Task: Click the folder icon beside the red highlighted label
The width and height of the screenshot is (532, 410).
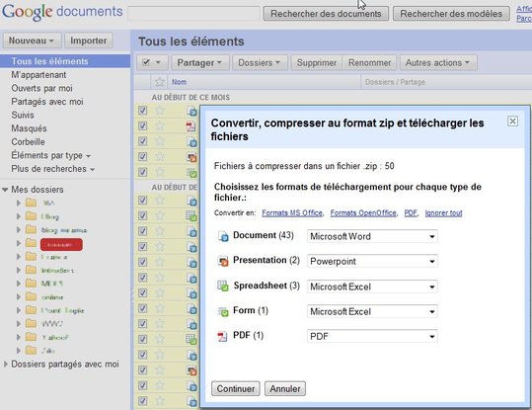Action: (x=31, y=244)
